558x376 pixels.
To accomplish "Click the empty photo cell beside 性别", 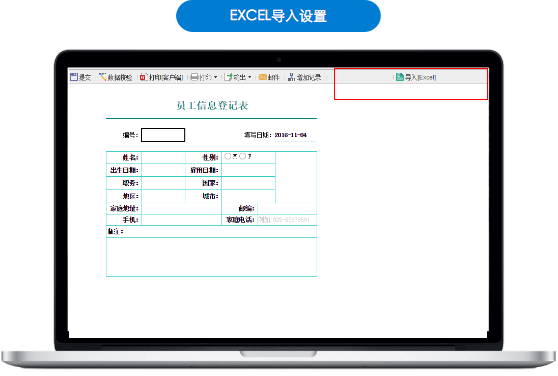I will pyautogui.click(x=296, y=177).
